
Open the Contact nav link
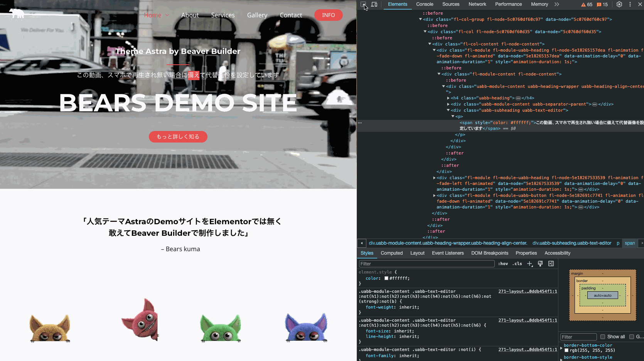[291, 15]
